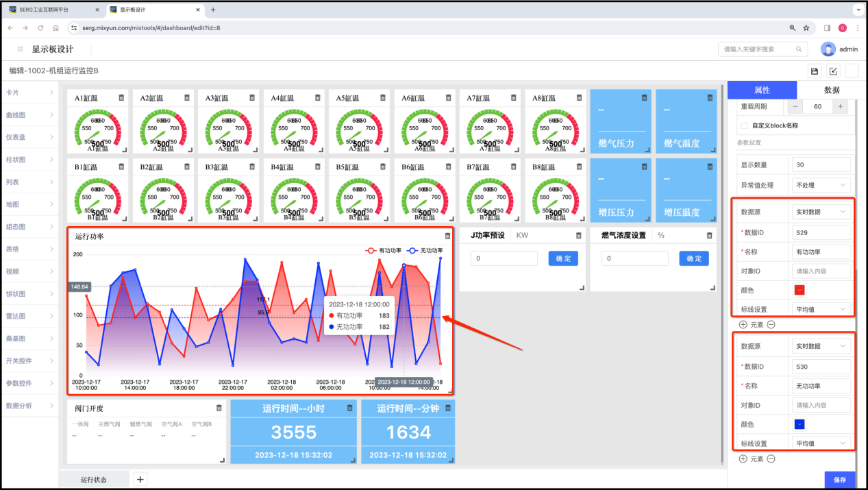Click trash icon on 阀门开度 table
The height and width of the screenshot is (490, 868).
(219, 408)
